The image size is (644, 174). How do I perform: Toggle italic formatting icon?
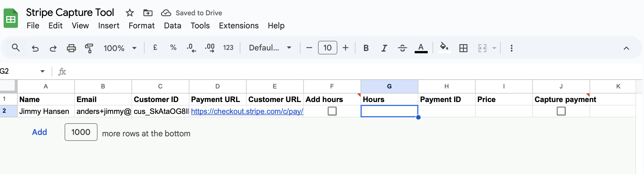384,48
